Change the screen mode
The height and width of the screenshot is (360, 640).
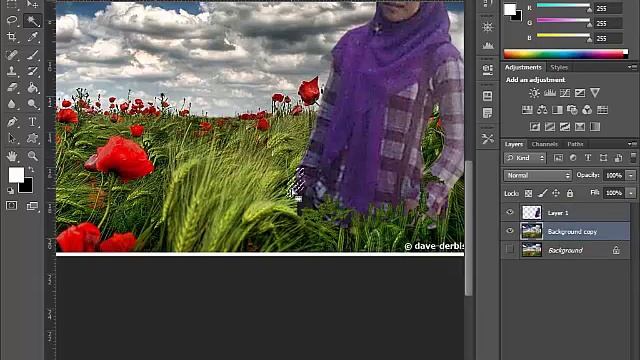click(x=32, y=206)
